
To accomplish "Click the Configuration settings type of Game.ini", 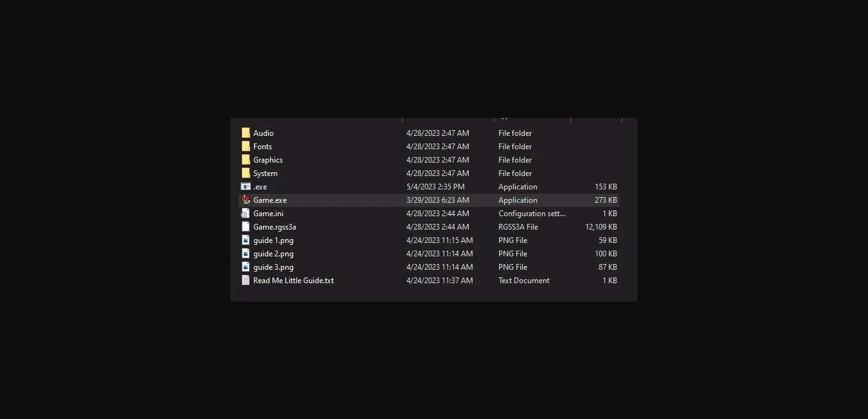I will coord(532,214).
